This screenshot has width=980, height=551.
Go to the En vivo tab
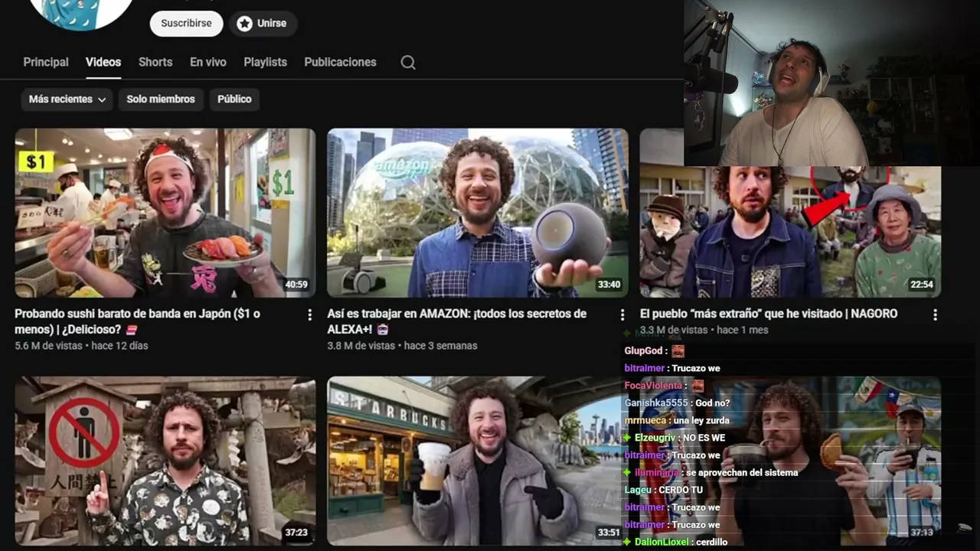pos(208,62)
